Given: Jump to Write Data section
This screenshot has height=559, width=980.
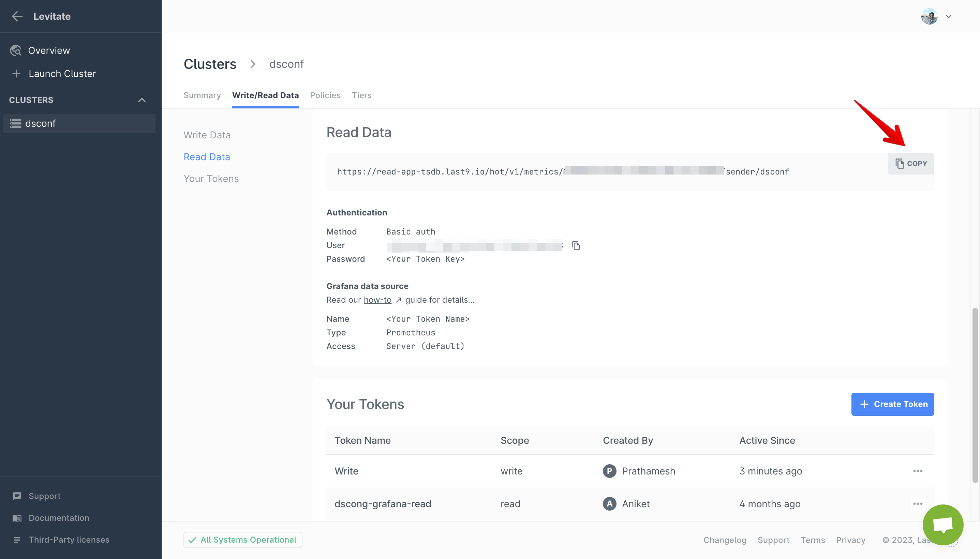Looking at the screenshot, I should pos(207,135).
